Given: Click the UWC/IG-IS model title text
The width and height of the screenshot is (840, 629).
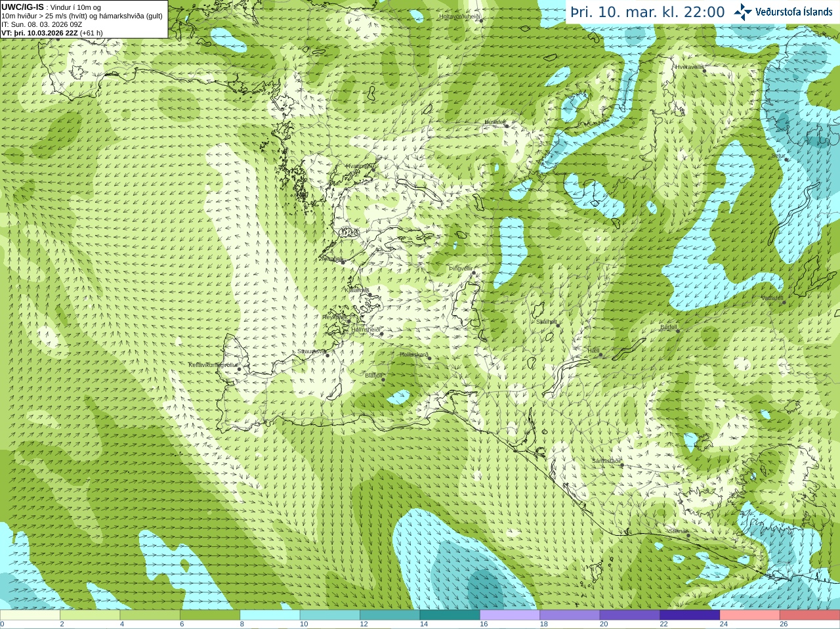Looking at the screenshot, I should (x=22, y=7).
